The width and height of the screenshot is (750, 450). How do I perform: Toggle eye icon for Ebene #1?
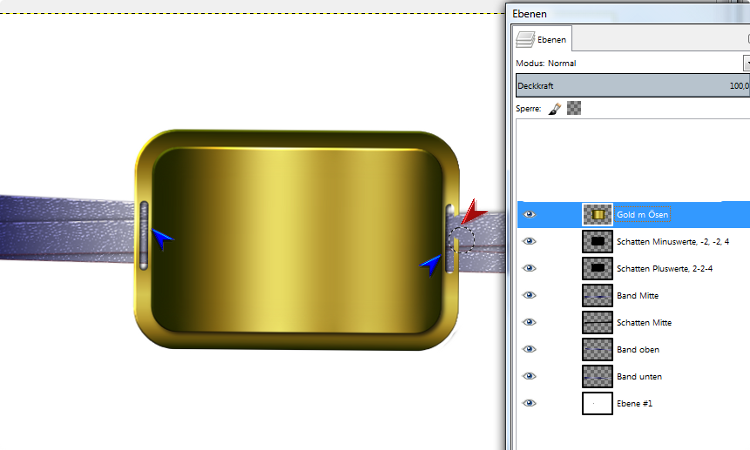529,403
